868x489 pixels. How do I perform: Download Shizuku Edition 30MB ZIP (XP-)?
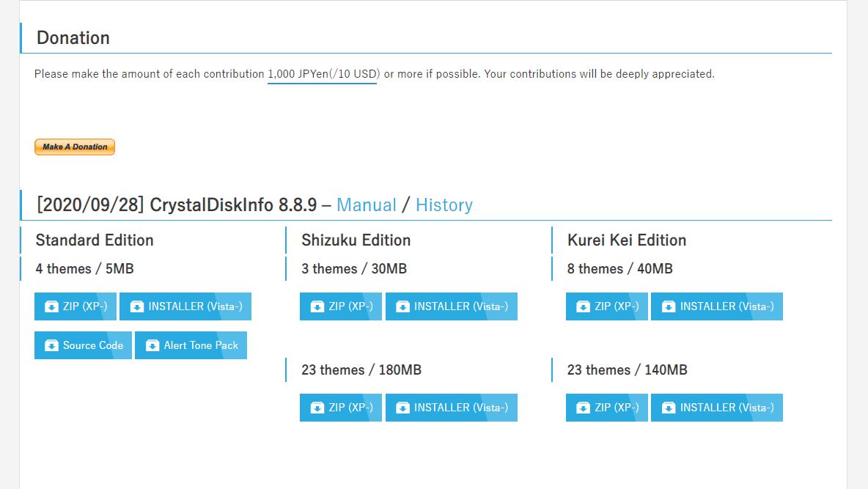(341, 306)
